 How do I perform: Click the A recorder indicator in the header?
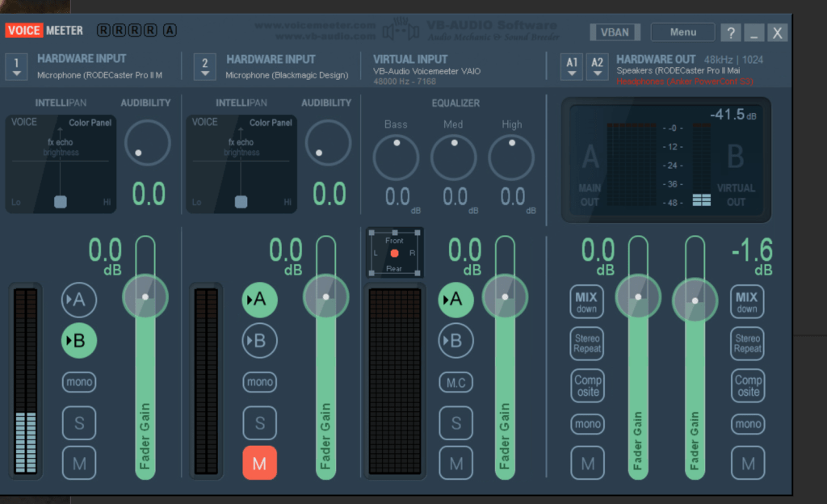(x=170, y=30)
